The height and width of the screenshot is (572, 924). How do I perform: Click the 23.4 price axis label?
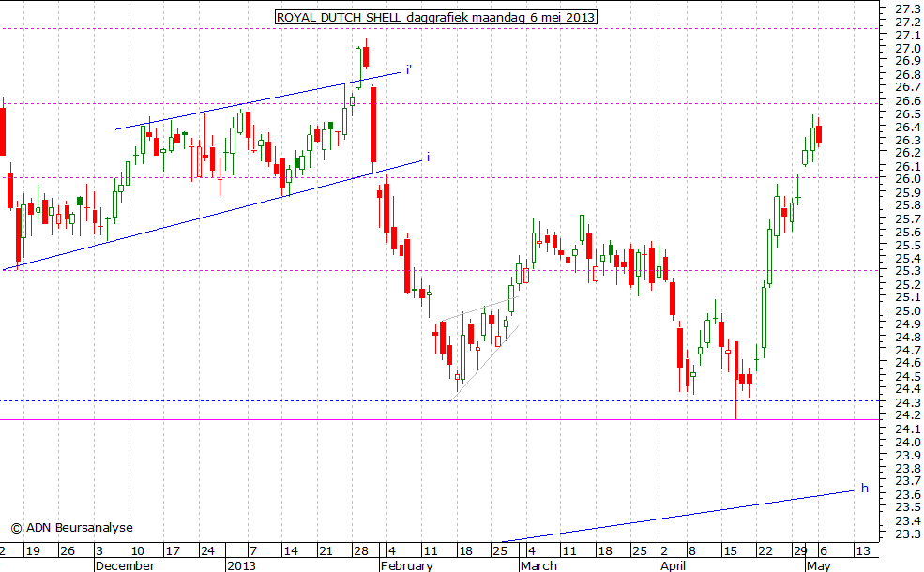pos(907,521)
